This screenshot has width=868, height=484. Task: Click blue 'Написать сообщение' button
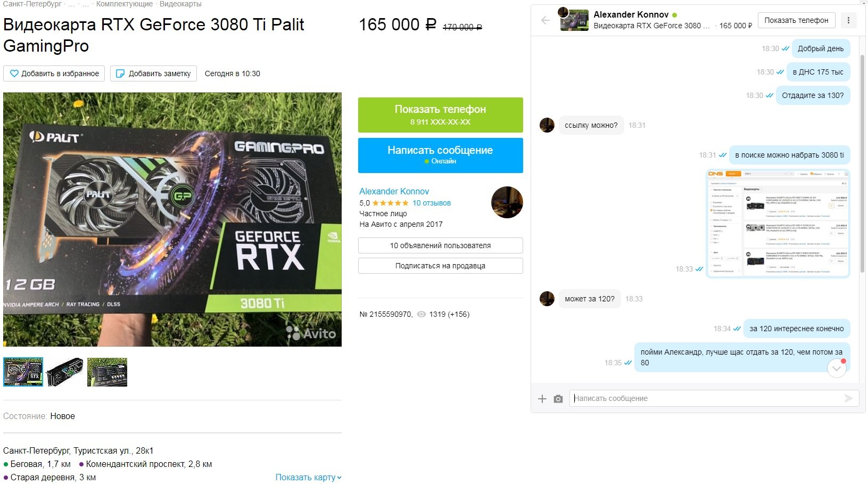[x=440, y=155]
